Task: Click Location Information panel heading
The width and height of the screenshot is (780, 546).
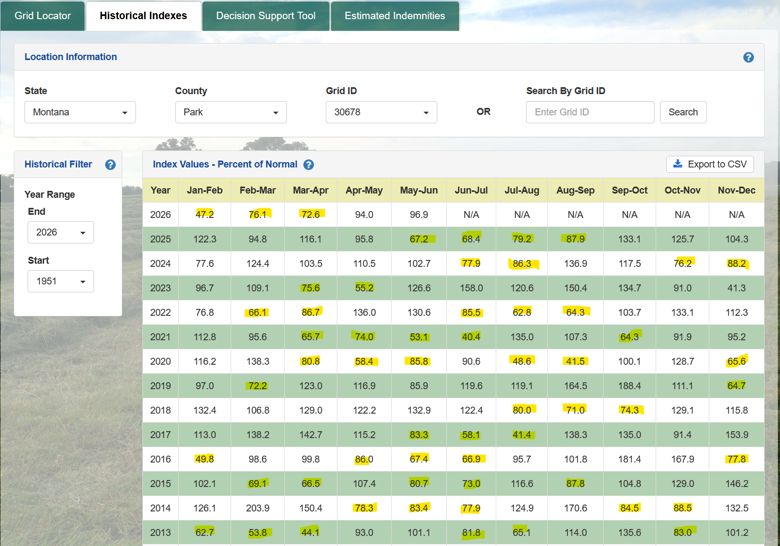Action: (x=71, y=57)
